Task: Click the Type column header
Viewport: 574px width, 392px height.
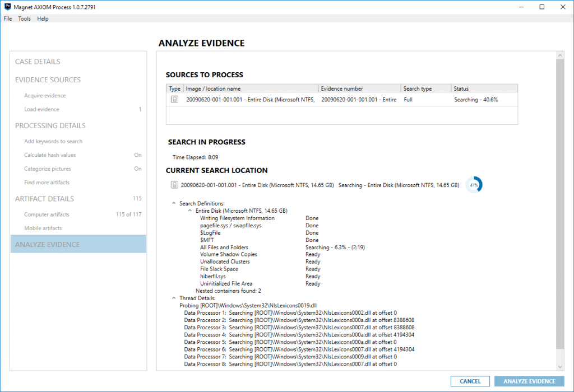Action: coord(175,88)
